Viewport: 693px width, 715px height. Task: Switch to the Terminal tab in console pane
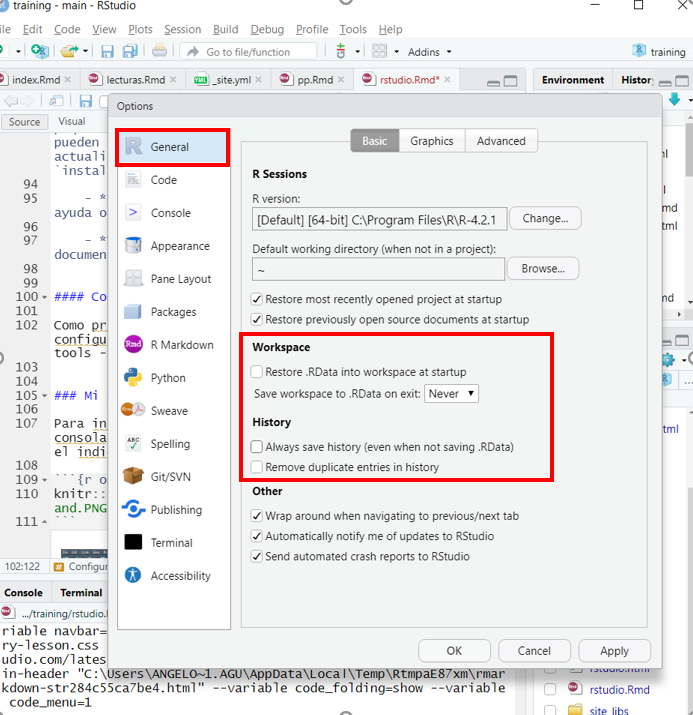[x=81, y=592]
